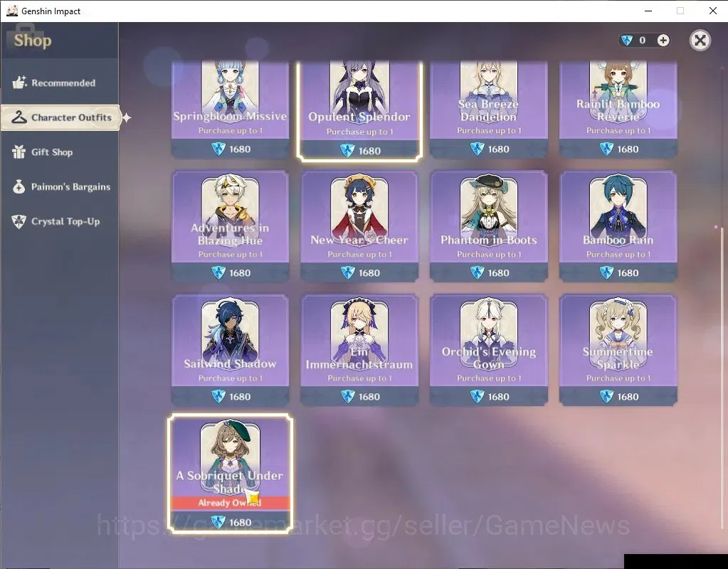Screen dimensions: 728x569
Task: Open the Crystal Top-Up section
Action: (60, 221)
